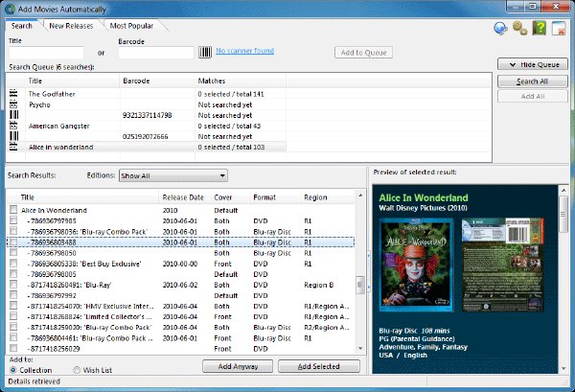Click the queue icon for The Godfather
This screenshot has height=392, width=575.
coord(13,94)
